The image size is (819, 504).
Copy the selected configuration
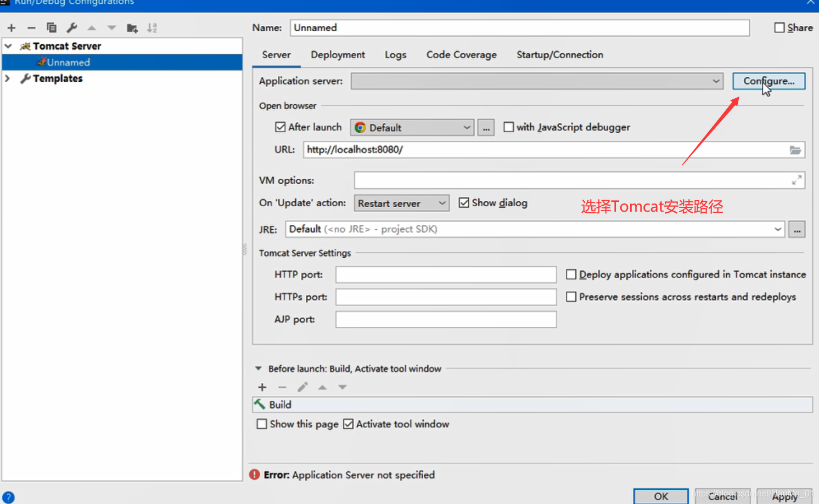[x=52, y=27]
